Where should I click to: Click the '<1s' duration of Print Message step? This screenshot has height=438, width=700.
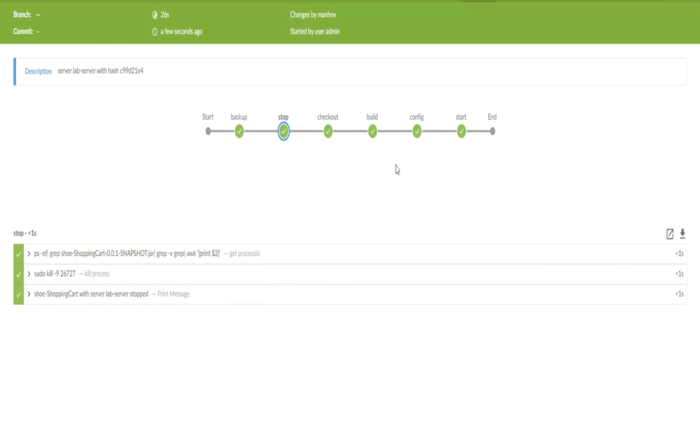pos(679,294)
